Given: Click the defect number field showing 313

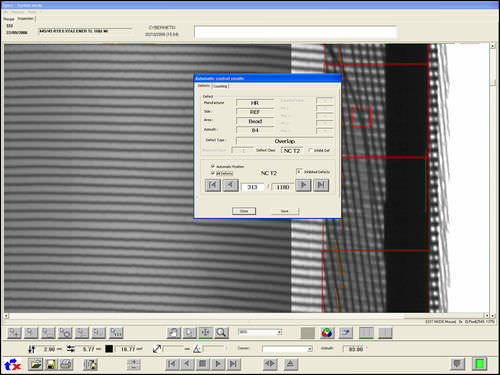Looking at the screenshot, I should click(x=252, y=187).
